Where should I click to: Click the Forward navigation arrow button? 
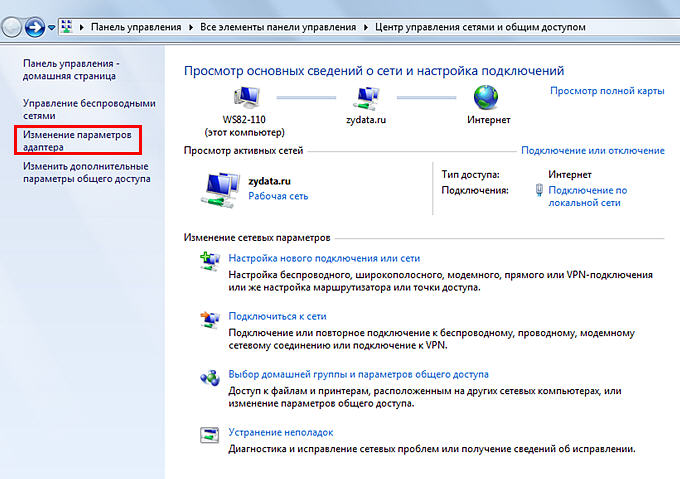[34, 27]
